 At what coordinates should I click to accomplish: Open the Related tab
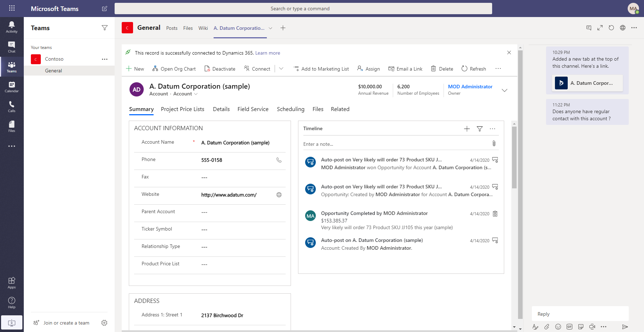(x=340, y=109)
